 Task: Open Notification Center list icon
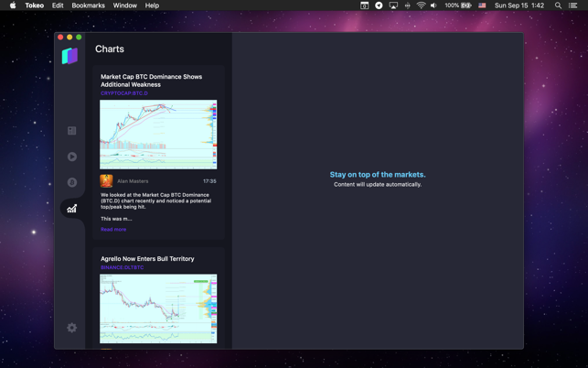click(572, 5)
